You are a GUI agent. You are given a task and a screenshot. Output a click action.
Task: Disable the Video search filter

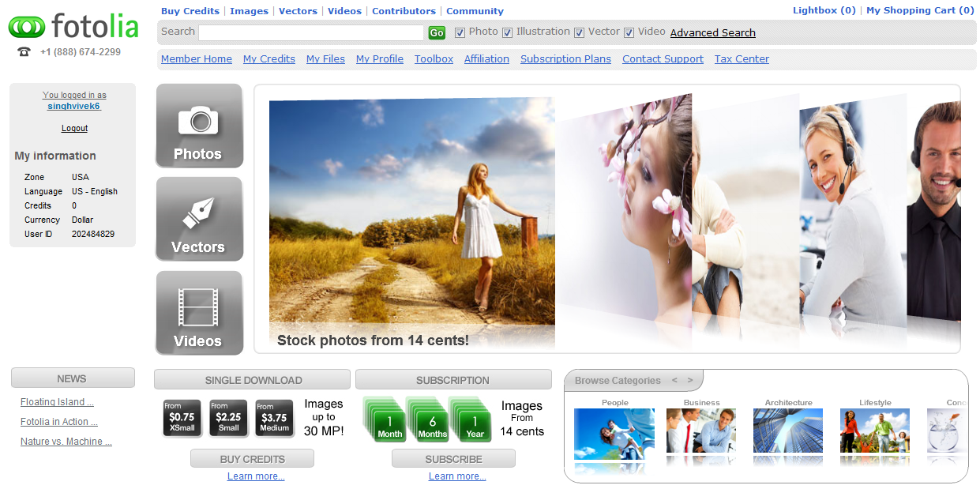[629, 32]
